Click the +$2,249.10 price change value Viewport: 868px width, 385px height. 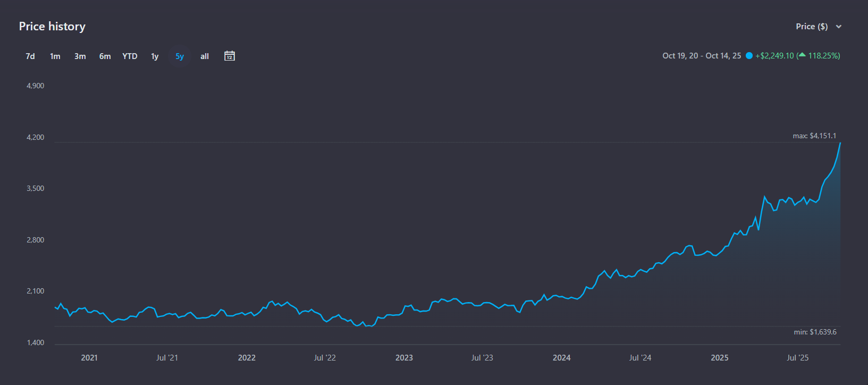(x=774, y=56)
